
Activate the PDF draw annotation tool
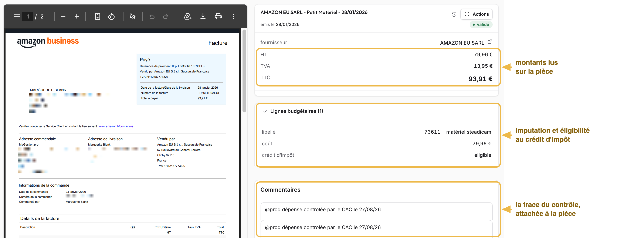tap(133, 17)
